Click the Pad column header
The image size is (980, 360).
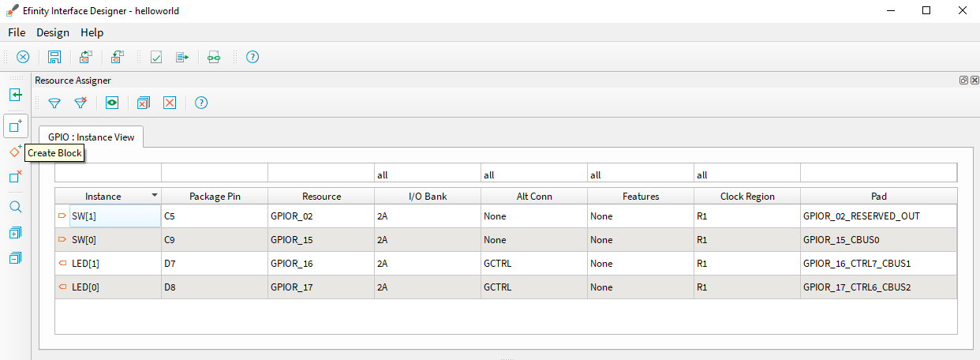(879, 196)
